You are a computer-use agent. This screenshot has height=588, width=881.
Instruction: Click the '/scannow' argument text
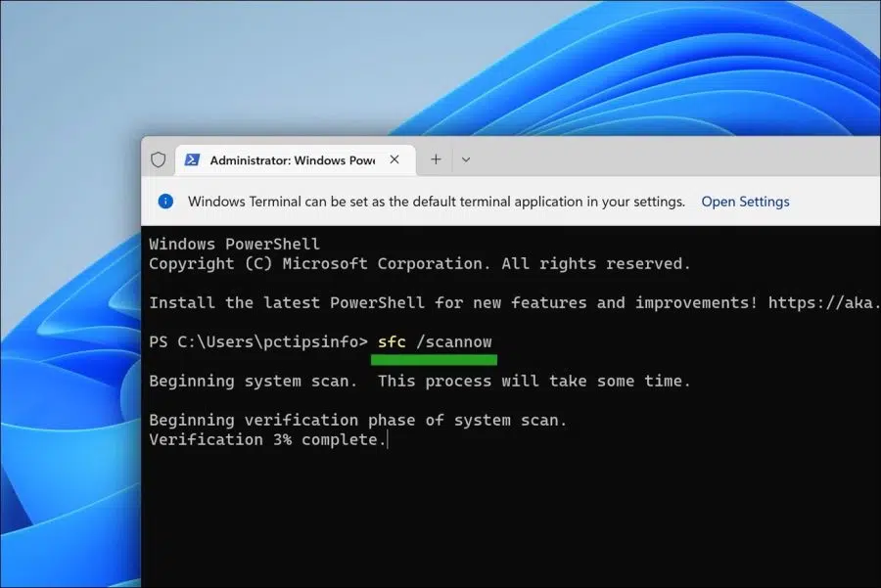pos(454,342)
